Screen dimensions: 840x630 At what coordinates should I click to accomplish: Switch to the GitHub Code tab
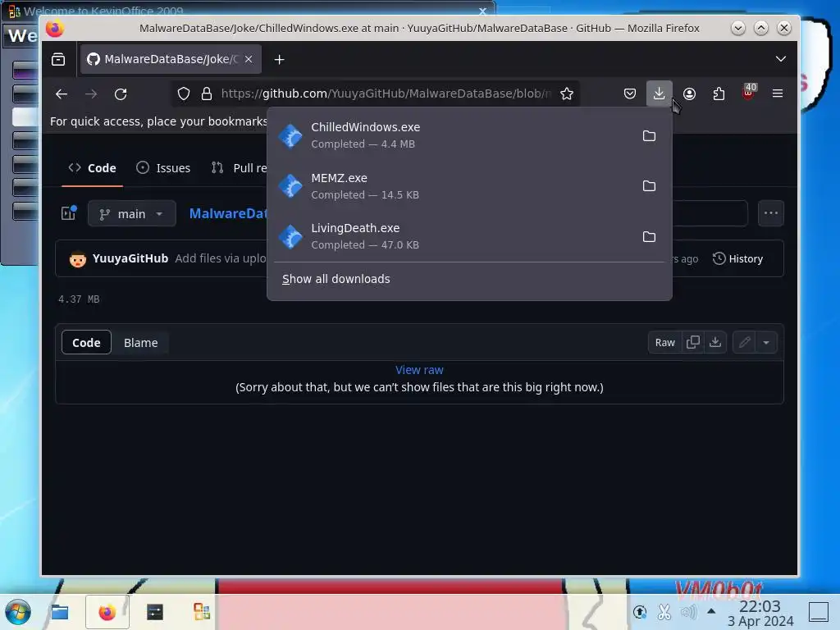point(92,167)
